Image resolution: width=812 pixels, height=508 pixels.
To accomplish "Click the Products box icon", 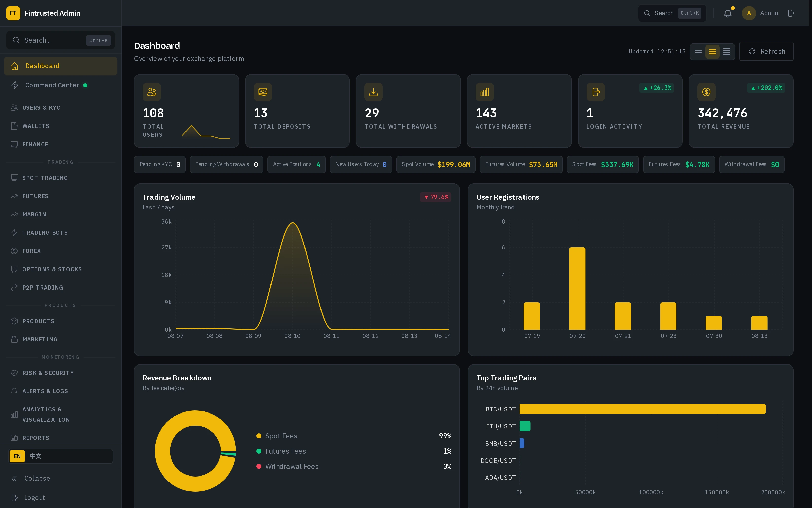I will (x=14, y=321).
